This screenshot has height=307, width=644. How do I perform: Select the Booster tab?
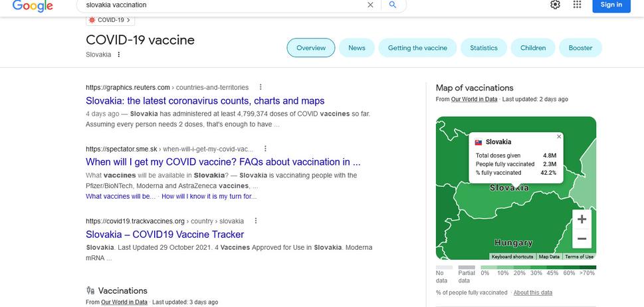[580, 48]
